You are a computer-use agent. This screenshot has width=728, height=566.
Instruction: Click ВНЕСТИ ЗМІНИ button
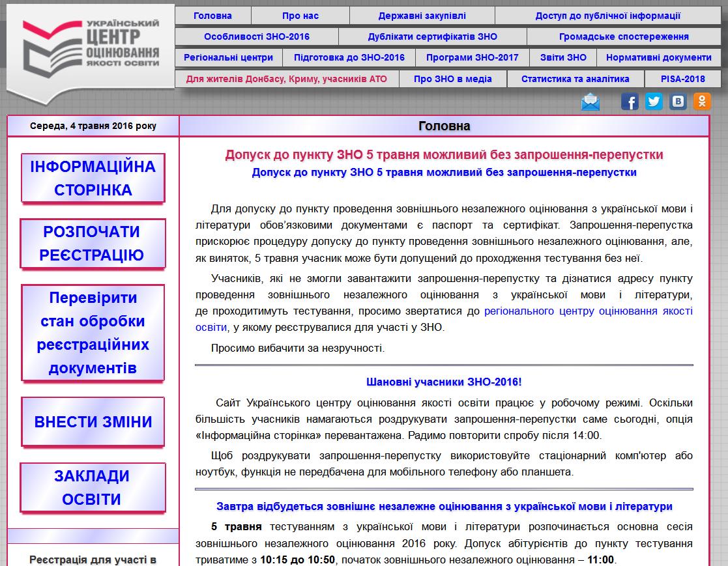(x=93, y=421)
